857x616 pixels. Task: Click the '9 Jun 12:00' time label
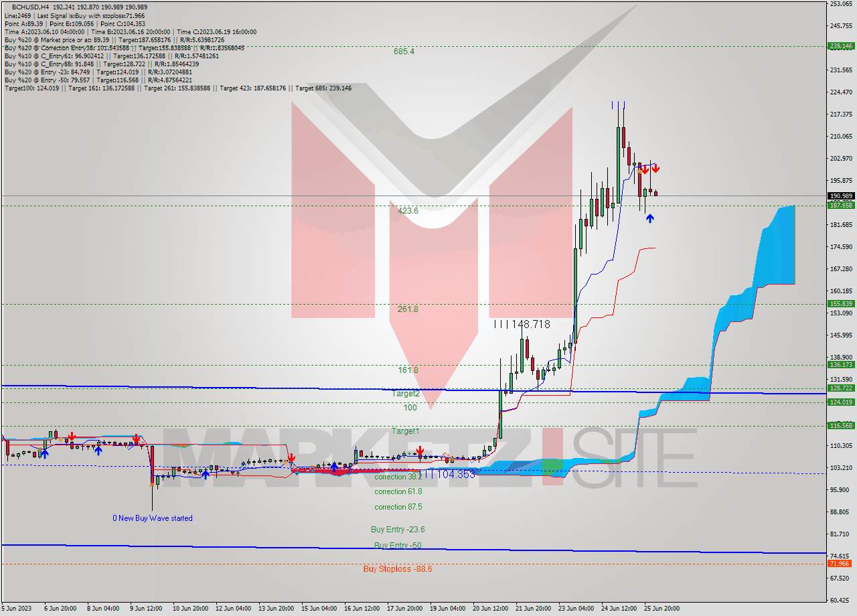click(147, 609)
